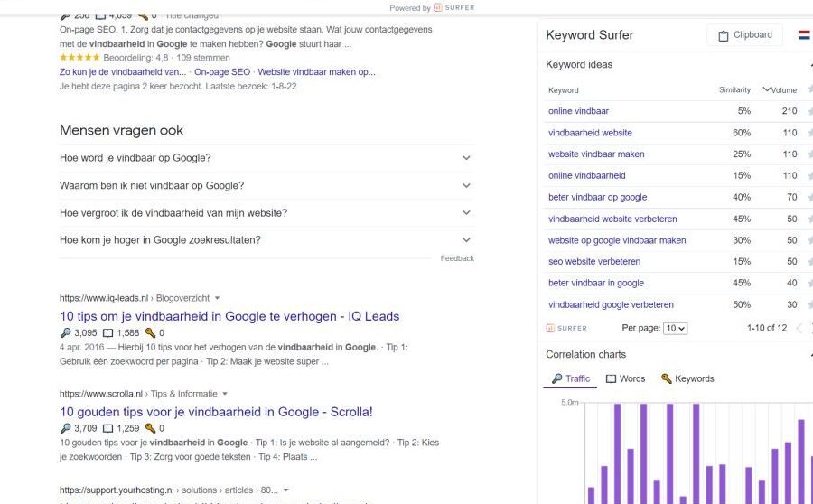Click the word count icon for Scrolla result
Screen dimensions: 813x504
(x=107, y=429)
